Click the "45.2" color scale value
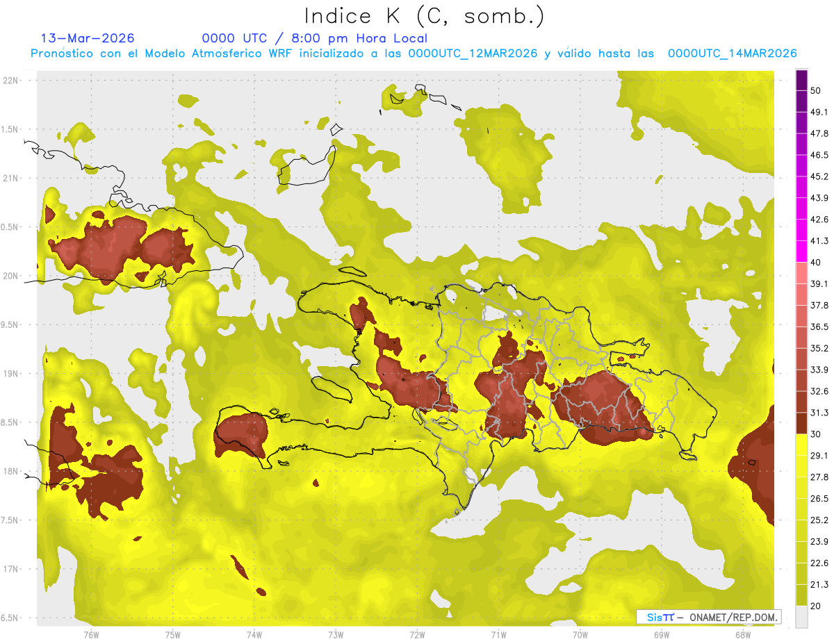The width and height of the screenshot is (834, 644). 819,176
